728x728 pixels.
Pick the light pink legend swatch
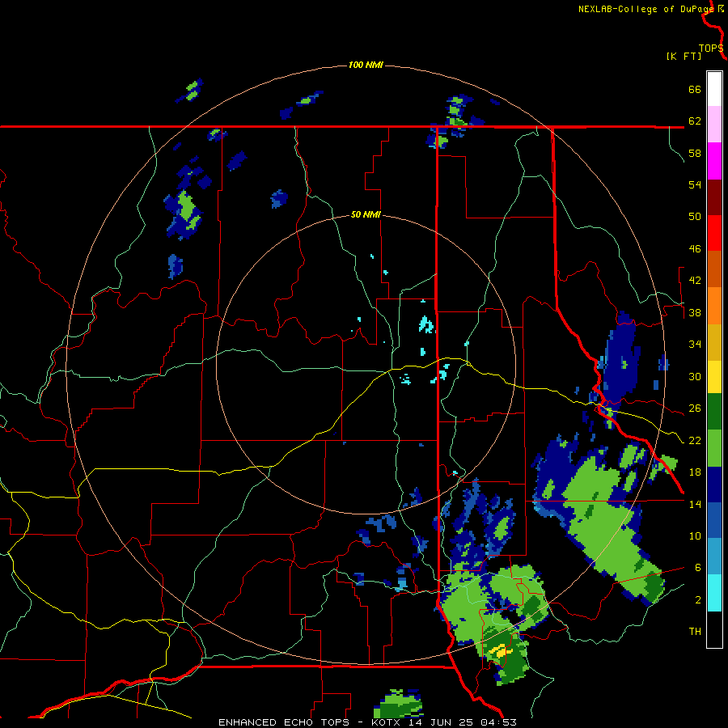pyautogui.click(x=714, y=124)
